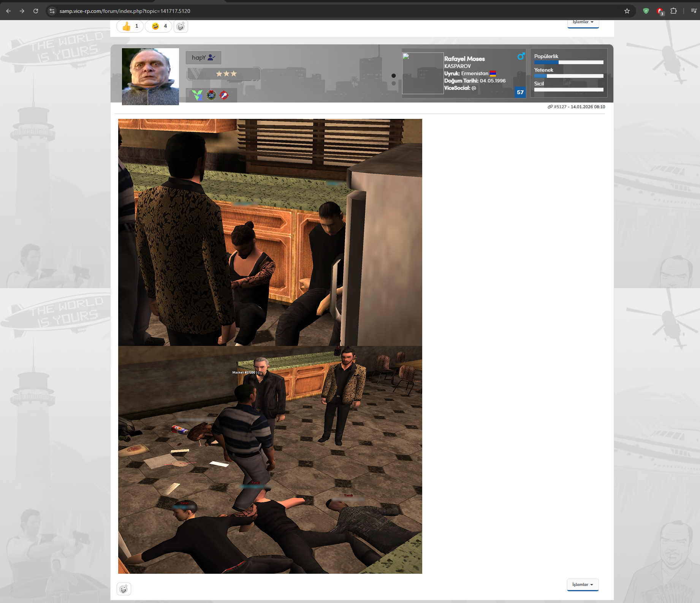Click the Armenian flag icon
Viewport: 700px width, 603px height.
[493, 73]
